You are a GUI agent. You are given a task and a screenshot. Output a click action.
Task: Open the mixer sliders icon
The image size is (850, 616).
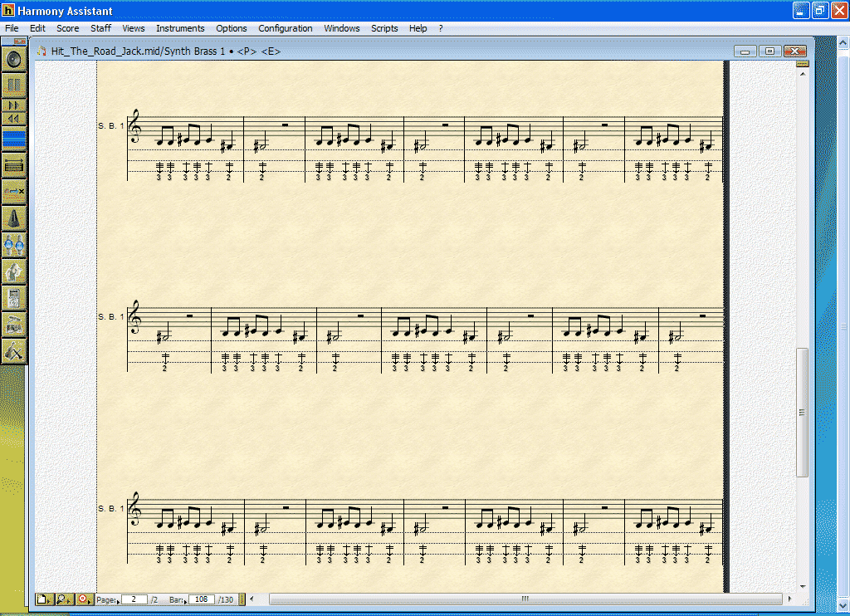coord(14,245)
